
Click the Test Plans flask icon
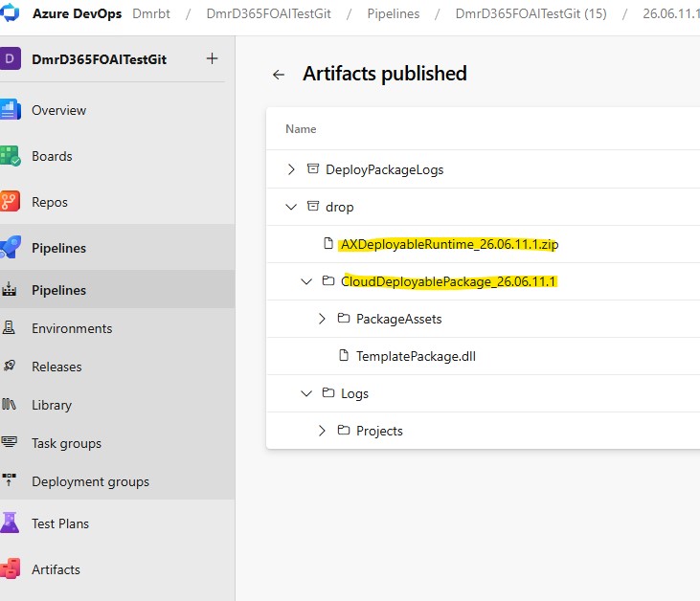pyautogui.click(x=10, y=523)
